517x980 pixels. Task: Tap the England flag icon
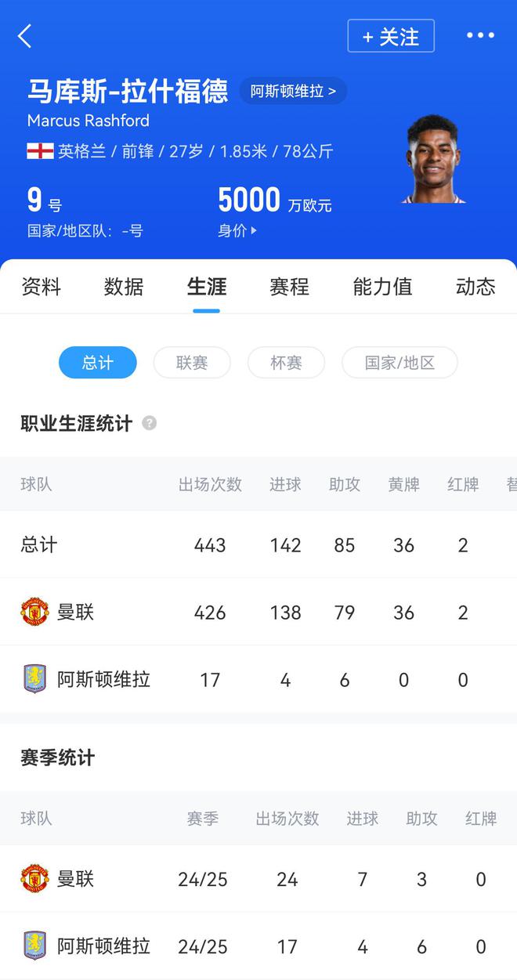pyautogui.click(x=40, y=151)
